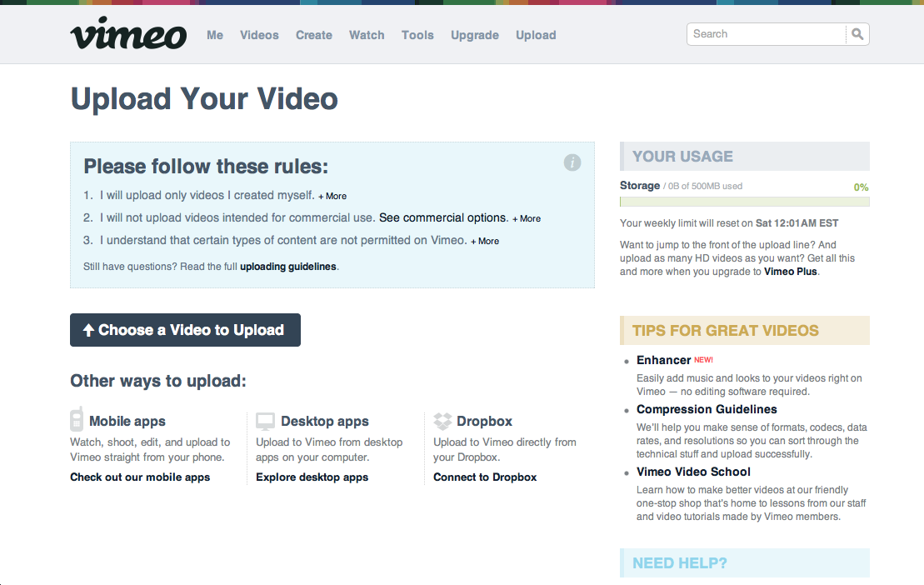Focus the Search input field
The height and width of the screenshot is (585, 924).
pos(766,34)
